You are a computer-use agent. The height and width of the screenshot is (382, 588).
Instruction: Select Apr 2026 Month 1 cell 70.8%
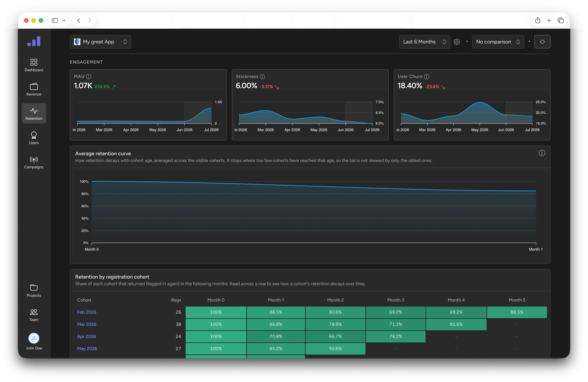click(x=276, y=336)
